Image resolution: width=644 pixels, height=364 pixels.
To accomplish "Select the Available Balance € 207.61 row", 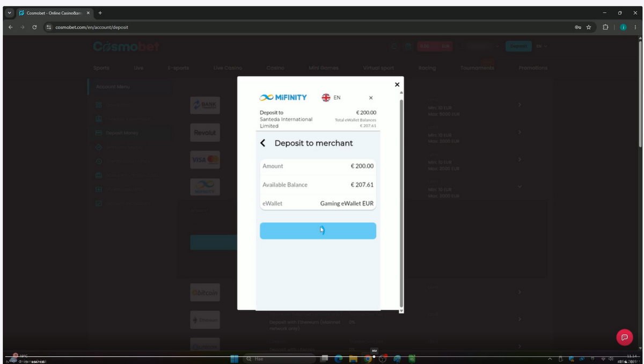I will (318, 185).
